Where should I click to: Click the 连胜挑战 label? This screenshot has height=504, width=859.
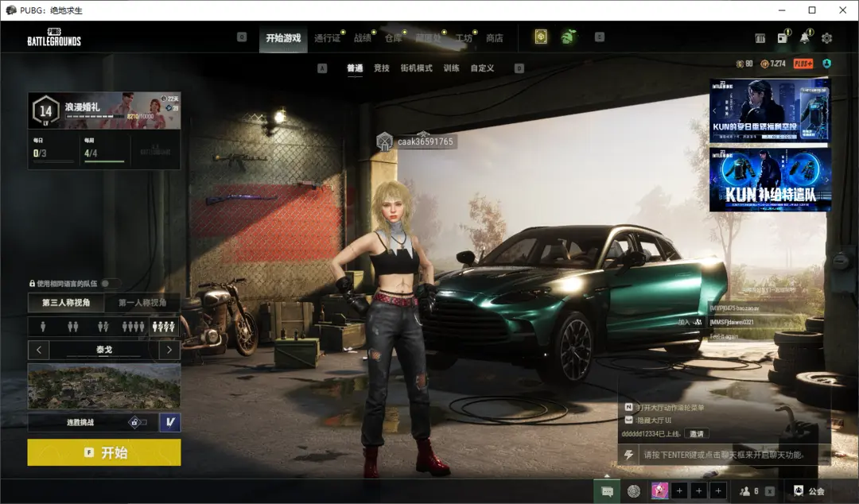pyautogui.click(x=80, y=422)
